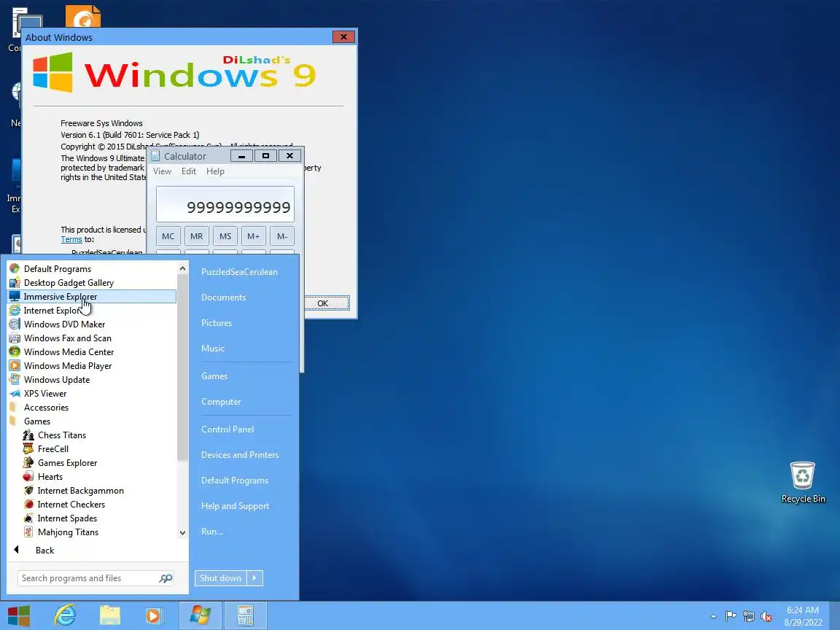
Task: Launch Desktop Gadget Gallery icon
Action: 15,283
